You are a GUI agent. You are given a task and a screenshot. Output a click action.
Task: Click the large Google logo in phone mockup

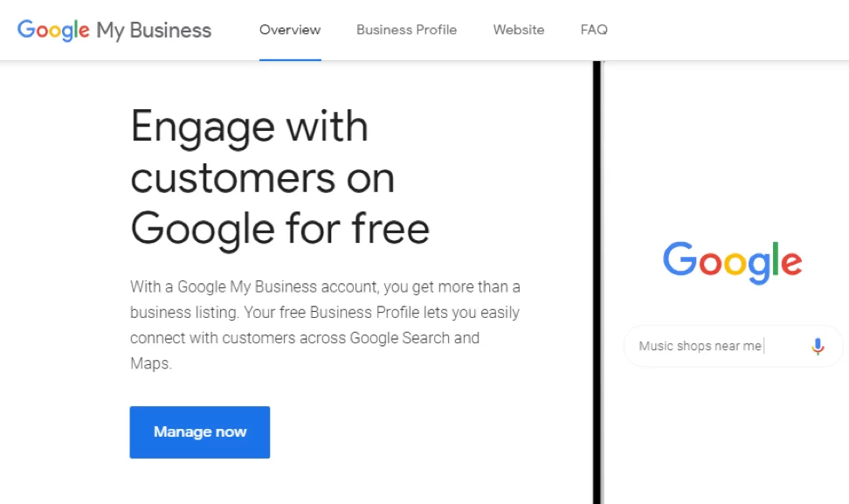(732, 261)
